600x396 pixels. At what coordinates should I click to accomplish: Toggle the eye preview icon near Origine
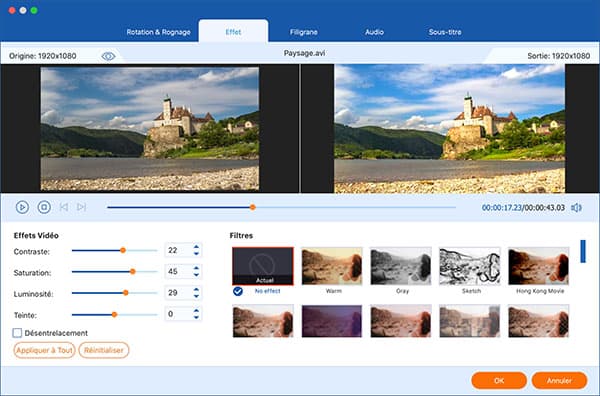tap(108, 56)
